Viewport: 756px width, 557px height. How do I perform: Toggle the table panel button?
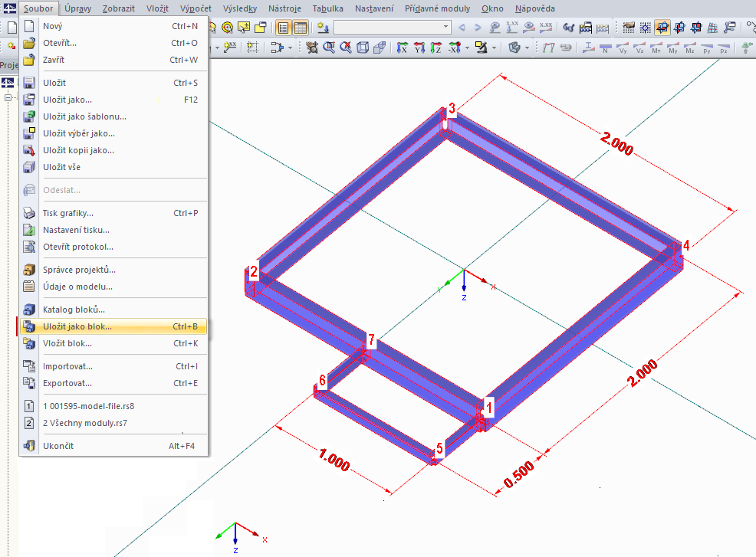click(x=301, y=28)
